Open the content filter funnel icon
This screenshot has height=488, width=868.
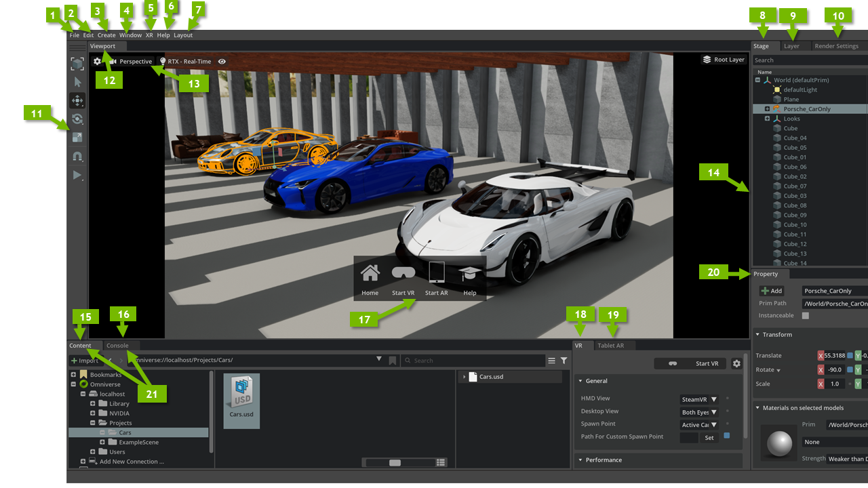564,361
